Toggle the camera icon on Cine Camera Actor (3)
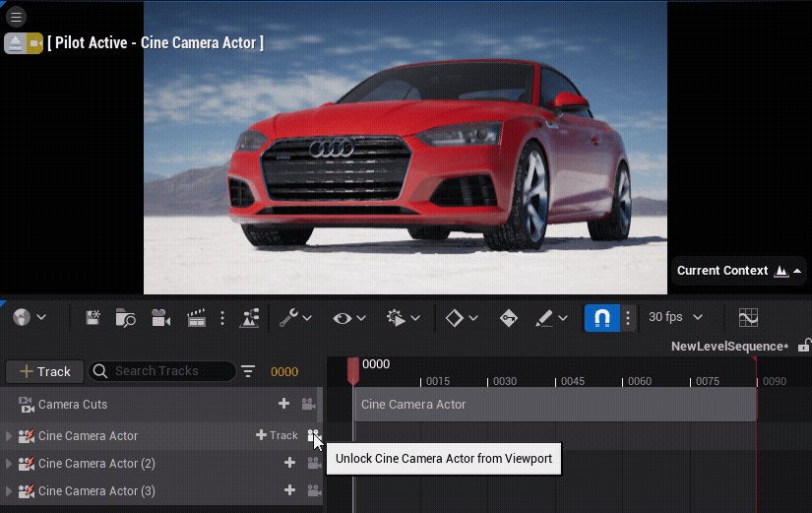The image size is (812, 513). point(314,490)
